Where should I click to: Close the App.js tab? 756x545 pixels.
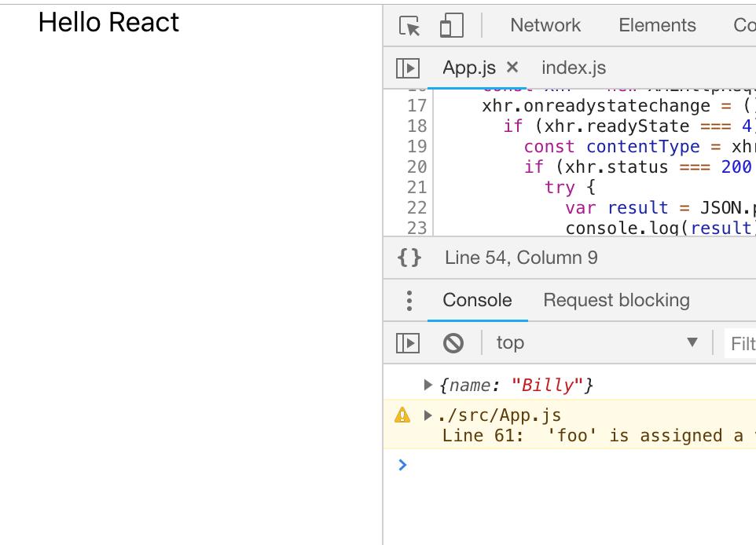[512, 67]
